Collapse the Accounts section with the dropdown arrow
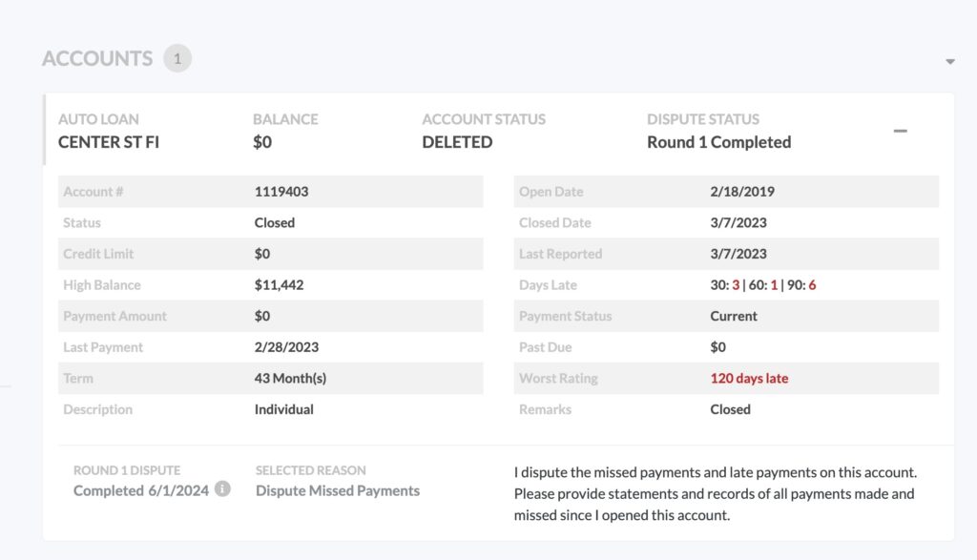 (x=950, y=62)
